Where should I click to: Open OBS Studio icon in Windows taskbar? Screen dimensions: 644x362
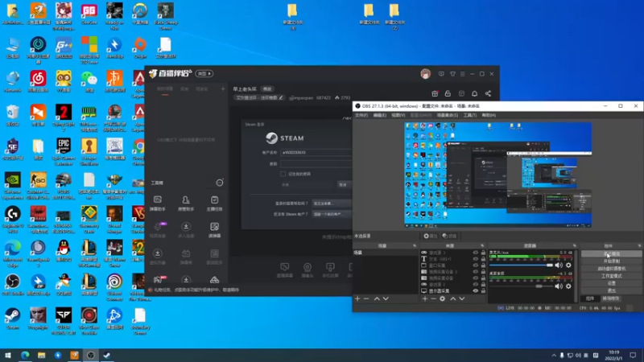click(91, 355)
